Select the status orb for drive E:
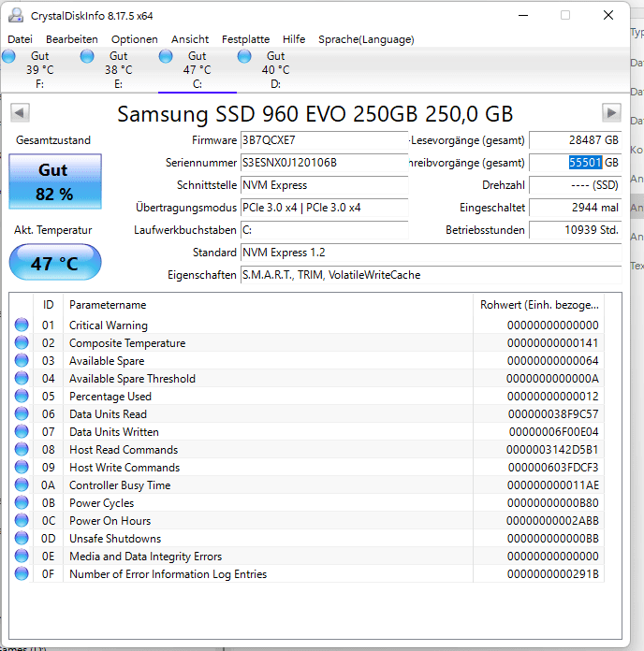 point(87,56)
